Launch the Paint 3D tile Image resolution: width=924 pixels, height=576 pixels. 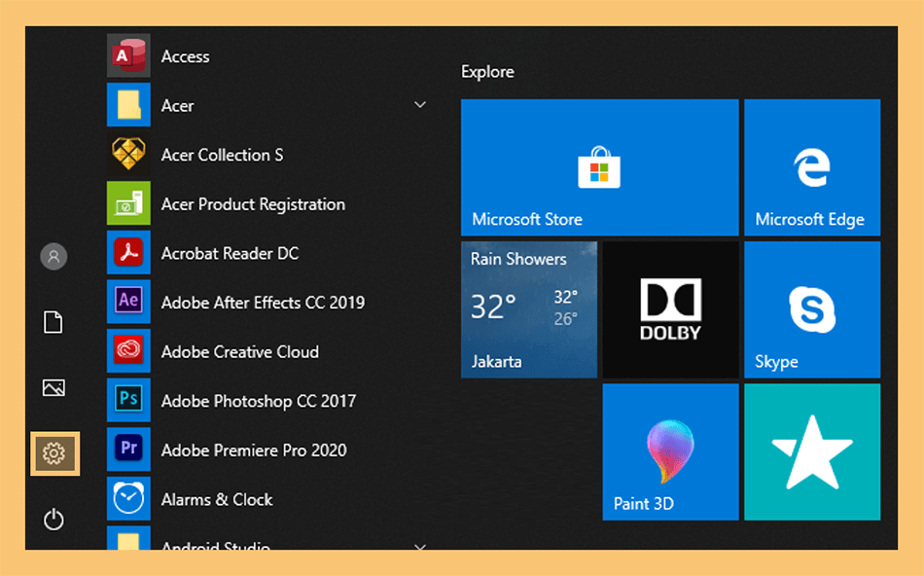(x=670, y=452)
